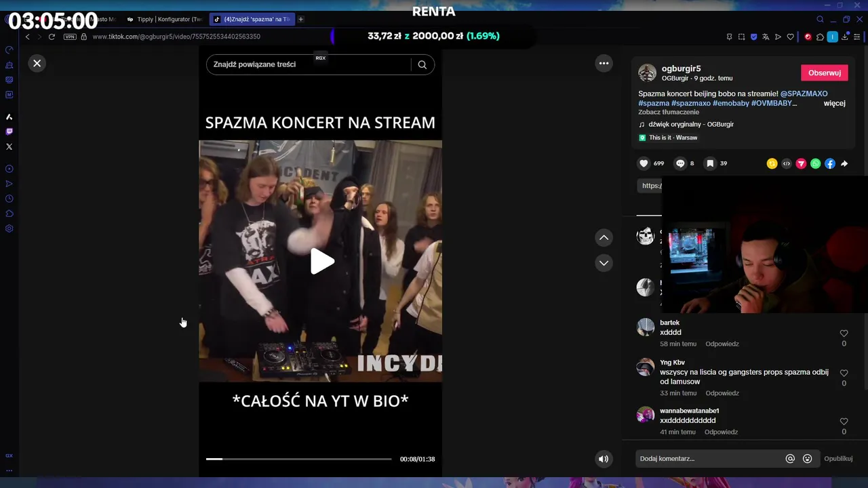Open @SPAZMAXO mention link

804,94
